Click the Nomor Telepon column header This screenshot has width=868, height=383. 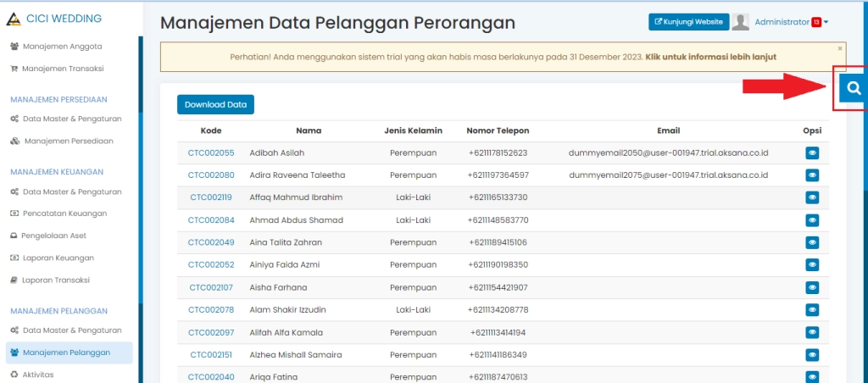[498, 130]
